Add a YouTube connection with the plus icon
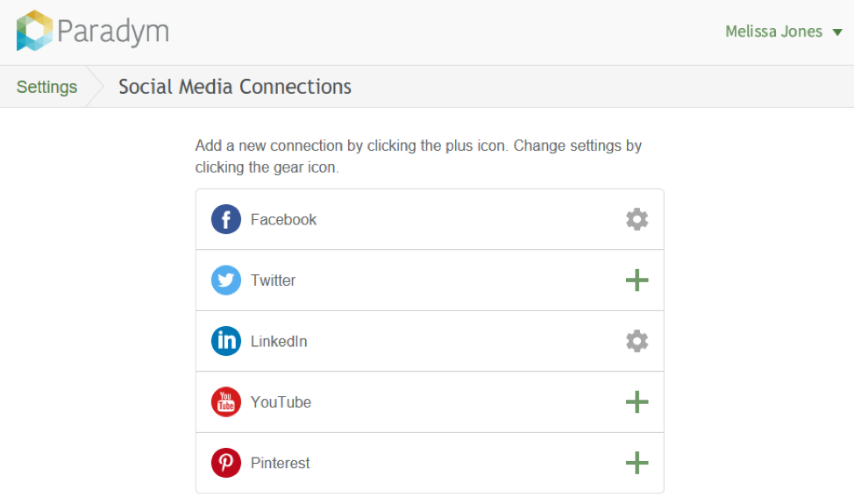This screenshot has width=854, height=504. point(637,402)
